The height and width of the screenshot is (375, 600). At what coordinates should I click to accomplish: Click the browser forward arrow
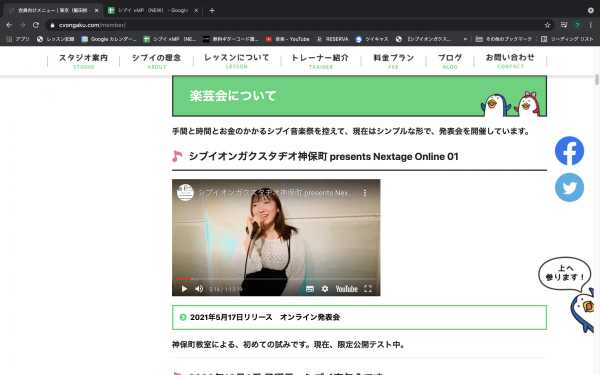tap(23, 25)
